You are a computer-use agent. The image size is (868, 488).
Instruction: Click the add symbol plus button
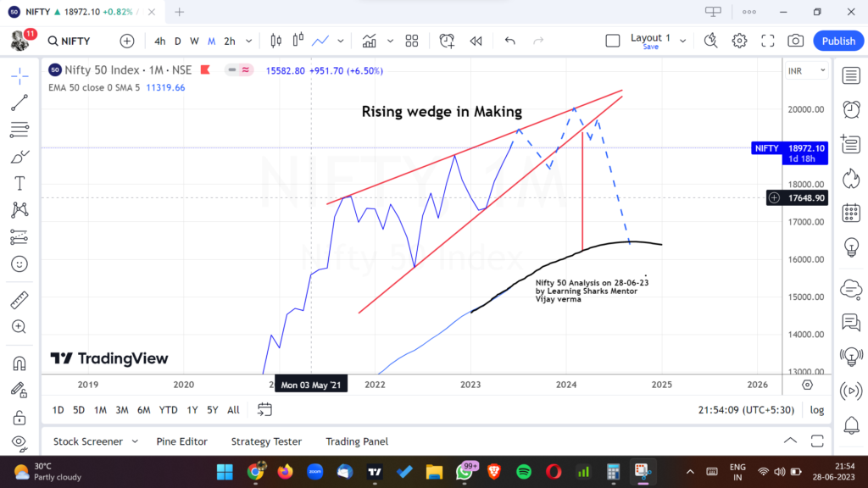coord(127,41)
